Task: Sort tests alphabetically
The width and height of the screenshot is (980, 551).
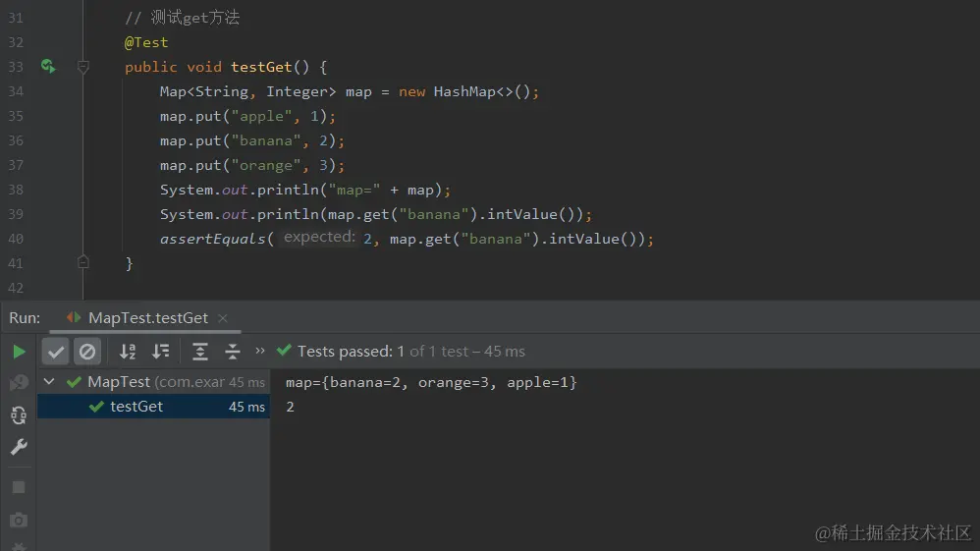Action: pos(128,352)
